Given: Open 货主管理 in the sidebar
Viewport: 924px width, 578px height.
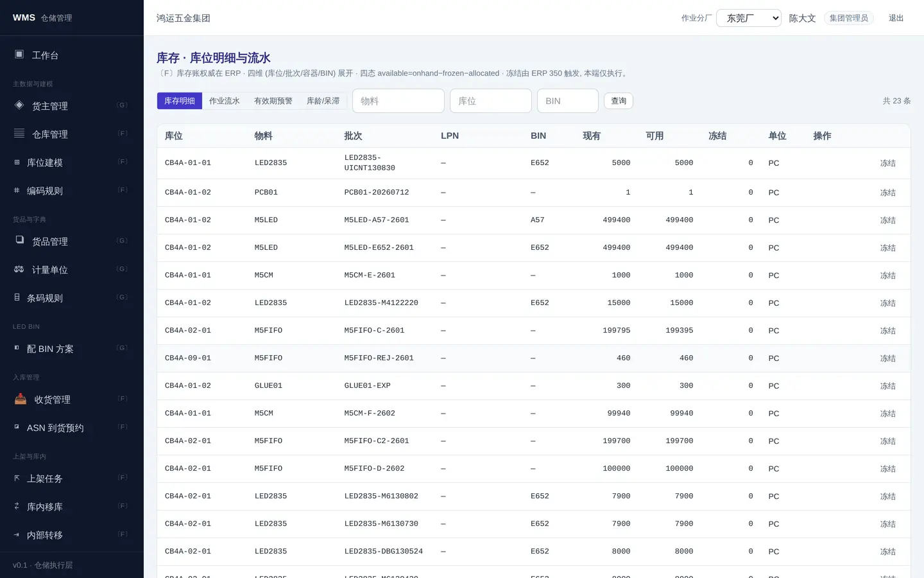Looking at the screenshot, I should point(72,105).
